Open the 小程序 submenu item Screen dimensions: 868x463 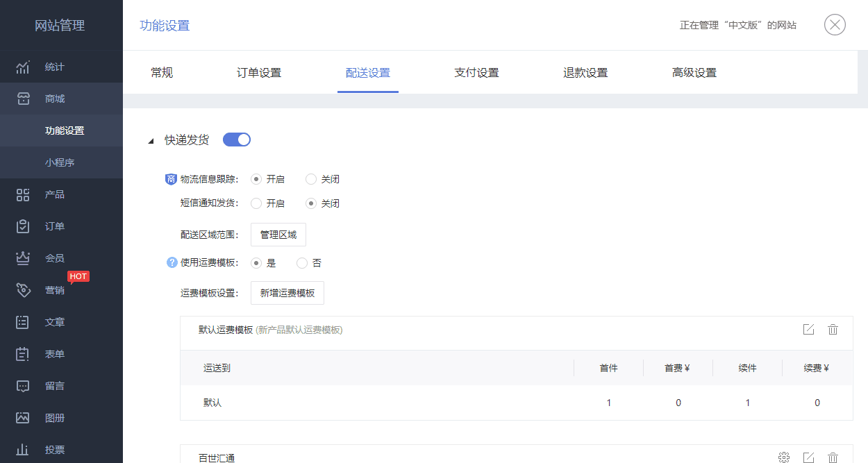(61, 162)
